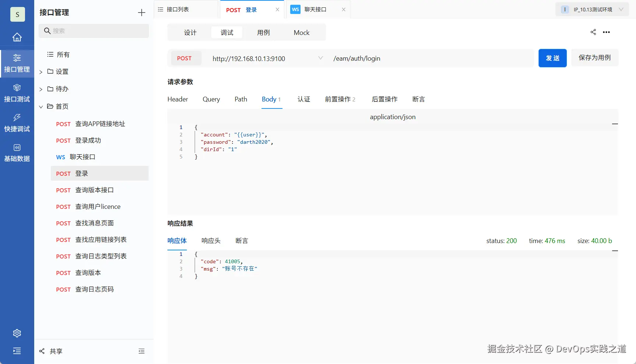Open the Path parameters tab
Screen dimensions: 636x364
(241, 99)
